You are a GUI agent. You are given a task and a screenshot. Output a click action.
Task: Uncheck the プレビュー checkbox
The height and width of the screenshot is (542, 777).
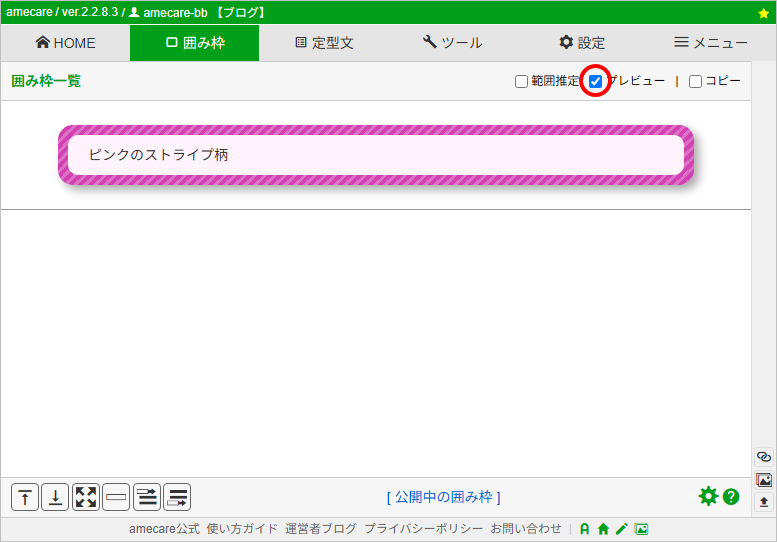pos(596,82)
